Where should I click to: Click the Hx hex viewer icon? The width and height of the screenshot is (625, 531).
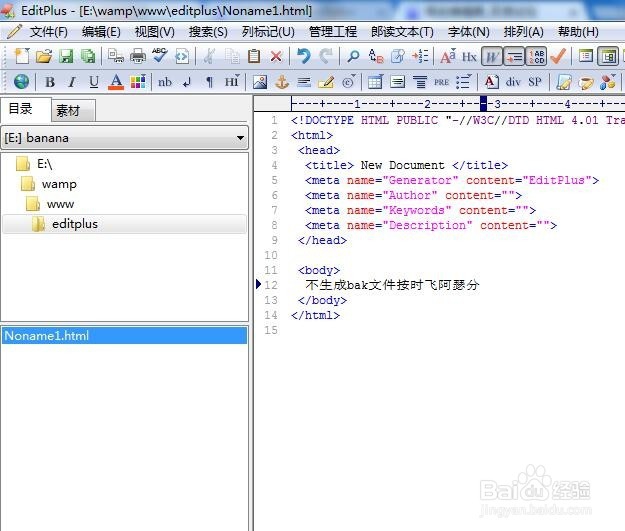[469, 56]
